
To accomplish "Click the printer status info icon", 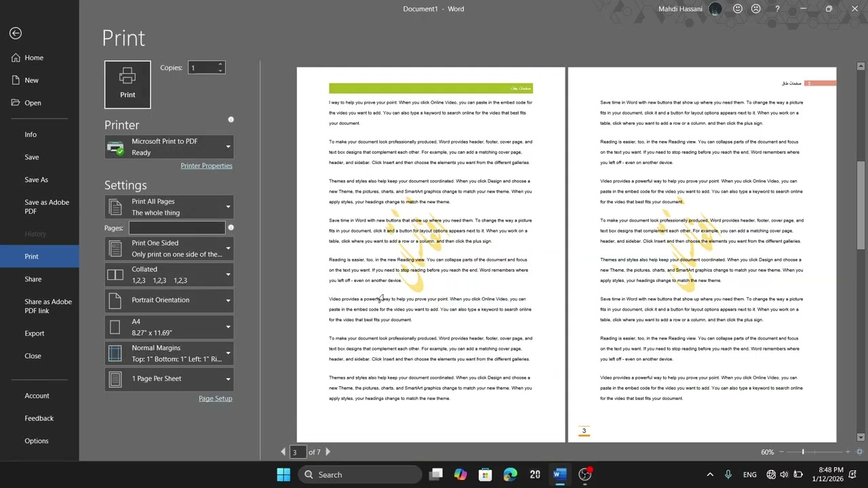I will 231,119.
